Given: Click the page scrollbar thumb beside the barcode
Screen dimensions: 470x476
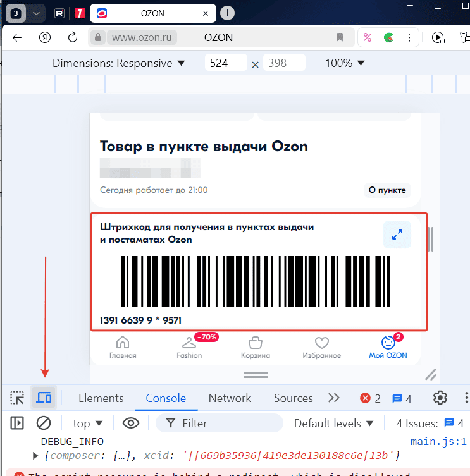Looking at the screenshot, I should pos(431,239).
